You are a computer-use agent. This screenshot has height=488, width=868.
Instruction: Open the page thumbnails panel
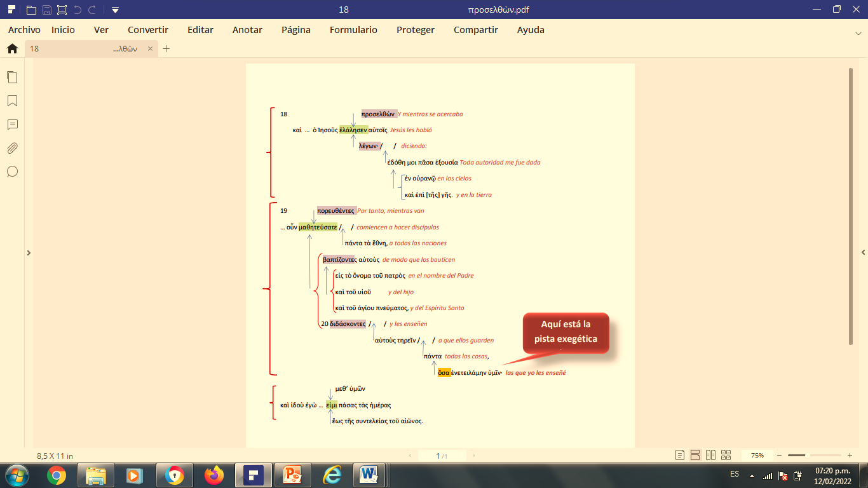tap(12, 77)
